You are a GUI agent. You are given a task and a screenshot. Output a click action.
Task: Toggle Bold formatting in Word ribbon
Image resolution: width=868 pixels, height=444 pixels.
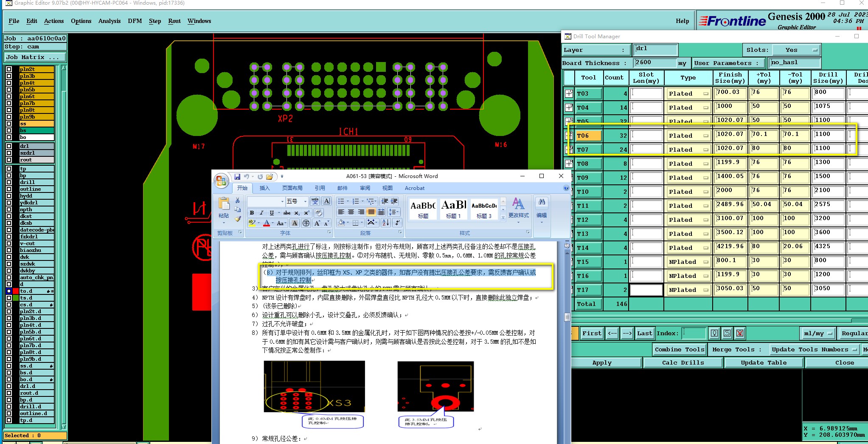pos(252,212)
